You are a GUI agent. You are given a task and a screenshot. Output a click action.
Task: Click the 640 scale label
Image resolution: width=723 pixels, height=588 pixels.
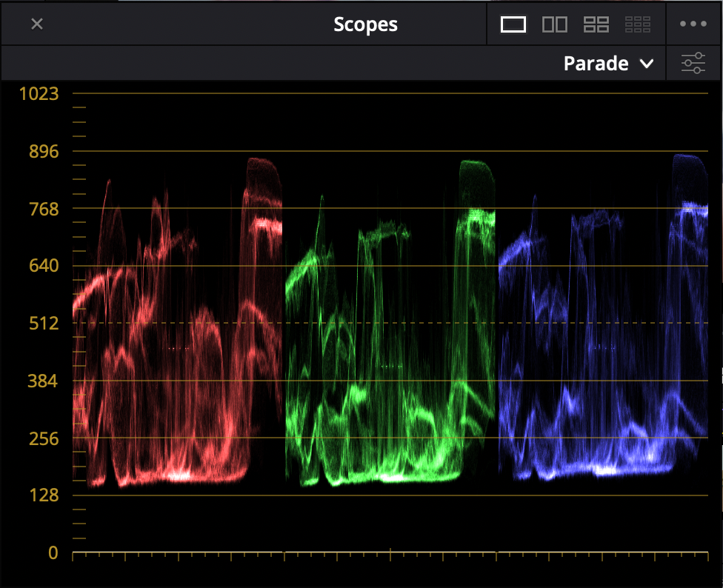[x=43, y=266]
